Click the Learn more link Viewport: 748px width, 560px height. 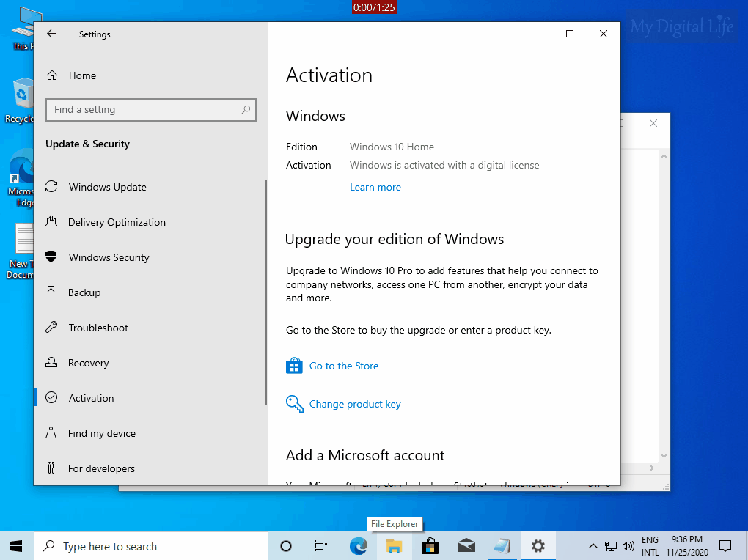[x=375, y=187]
